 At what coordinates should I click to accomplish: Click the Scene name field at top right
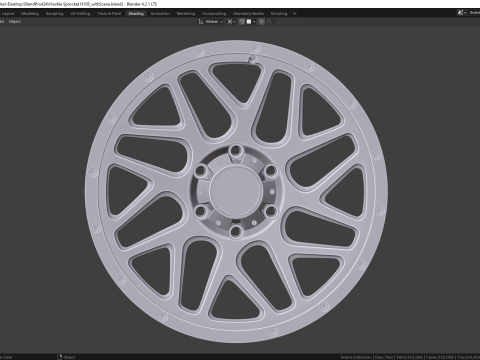[x=474, y=13]
